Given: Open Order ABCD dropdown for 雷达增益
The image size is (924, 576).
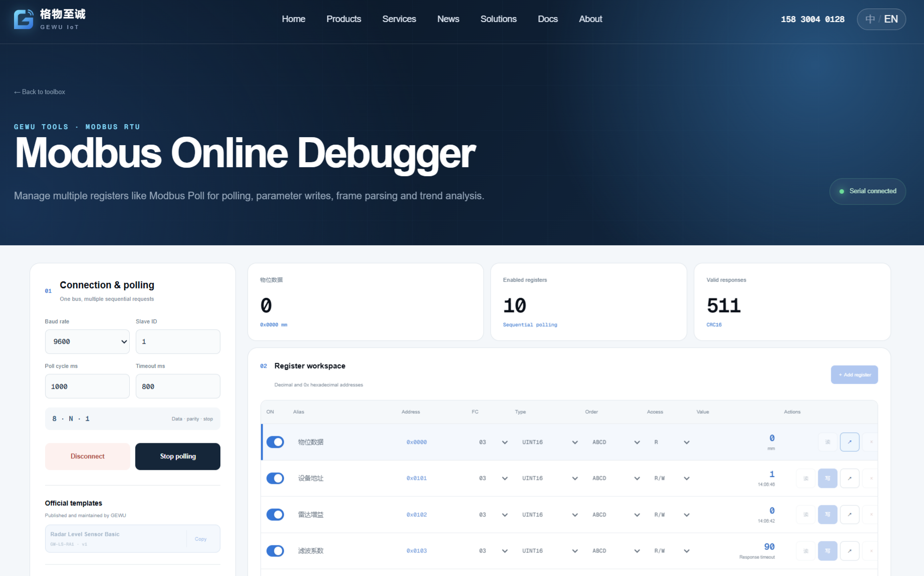Looking at the screenshot, I should click(x=616, y=515).
